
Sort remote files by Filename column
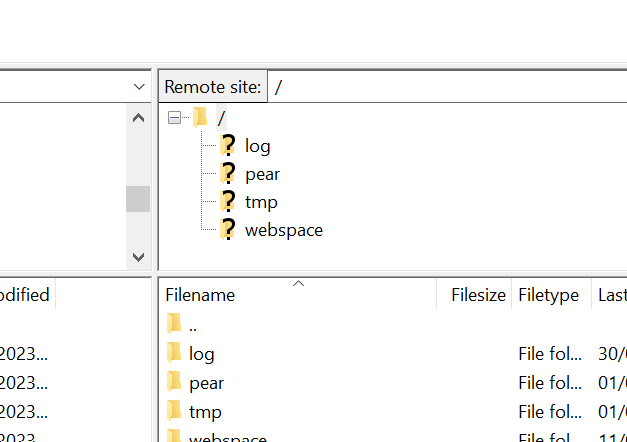297,295
